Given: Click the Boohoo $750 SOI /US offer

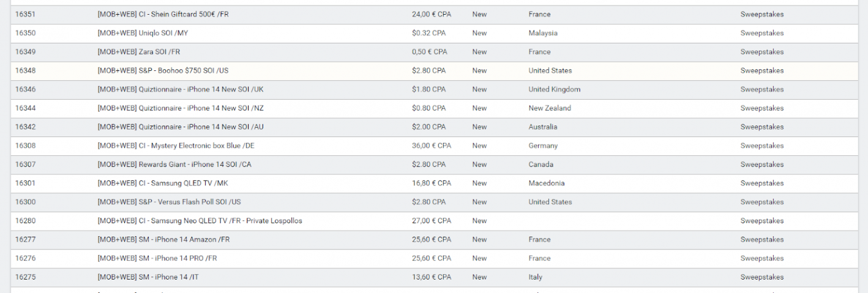Looking at the screenshot, I should [x=163, y=70].
